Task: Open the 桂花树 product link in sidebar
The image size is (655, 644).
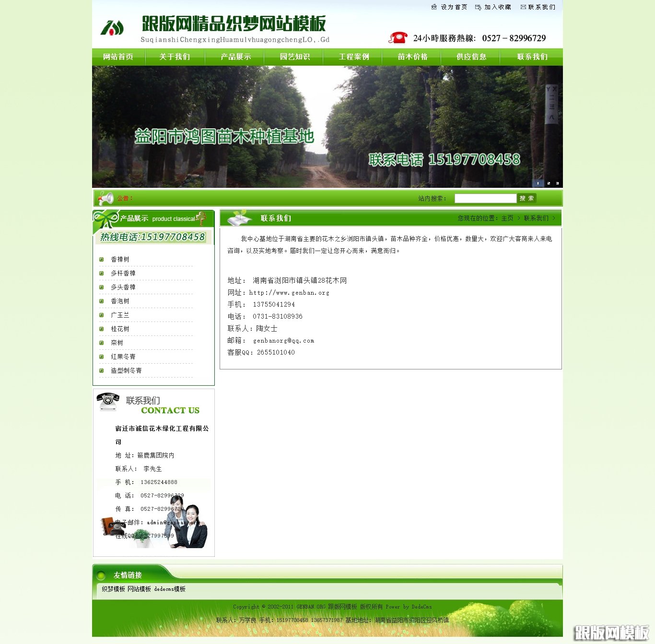Action: pyautogui.click(x=120, y=329)
